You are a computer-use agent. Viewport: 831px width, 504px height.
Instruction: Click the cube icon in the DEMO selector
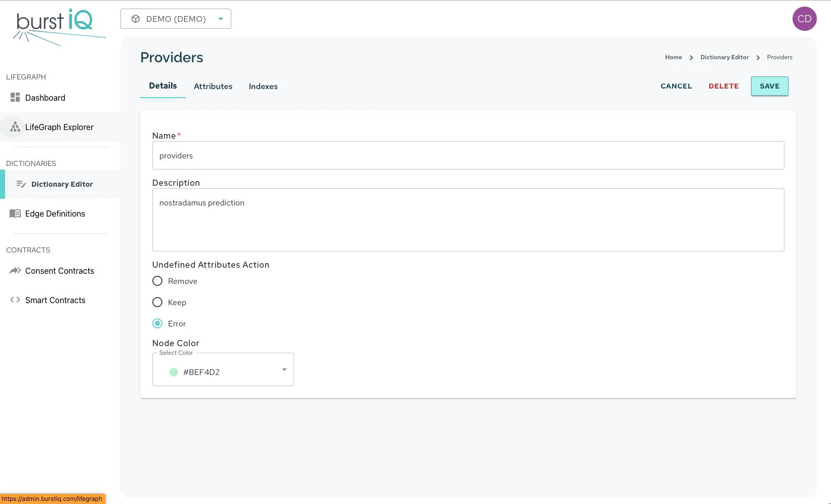(135, 18)
